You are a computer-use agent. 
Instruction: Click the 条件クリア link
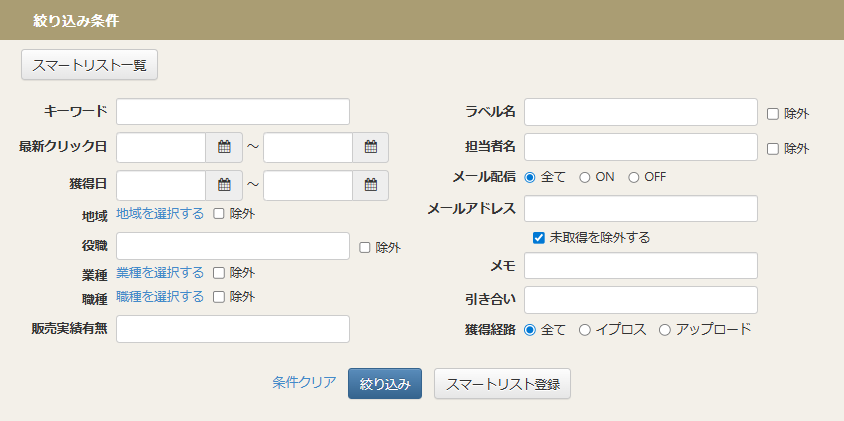click(304, 382)
